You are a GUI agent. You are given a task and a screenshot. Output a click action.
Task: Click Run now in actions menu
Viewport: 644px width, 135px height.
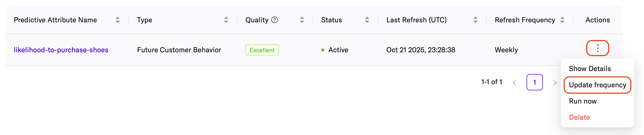pos(583,101)
